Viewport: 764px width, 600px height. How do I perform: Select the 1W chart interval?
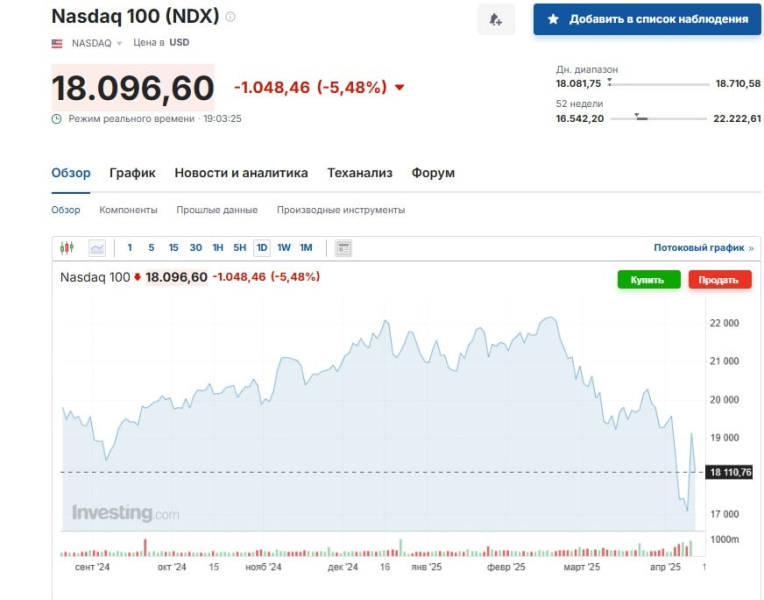tap(284, 248)
